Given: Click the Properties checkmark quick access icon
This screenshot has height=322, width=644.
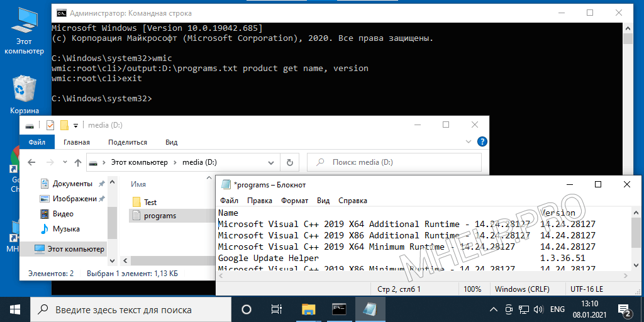Looking at the screenshot, I should [x=50, y=125].
